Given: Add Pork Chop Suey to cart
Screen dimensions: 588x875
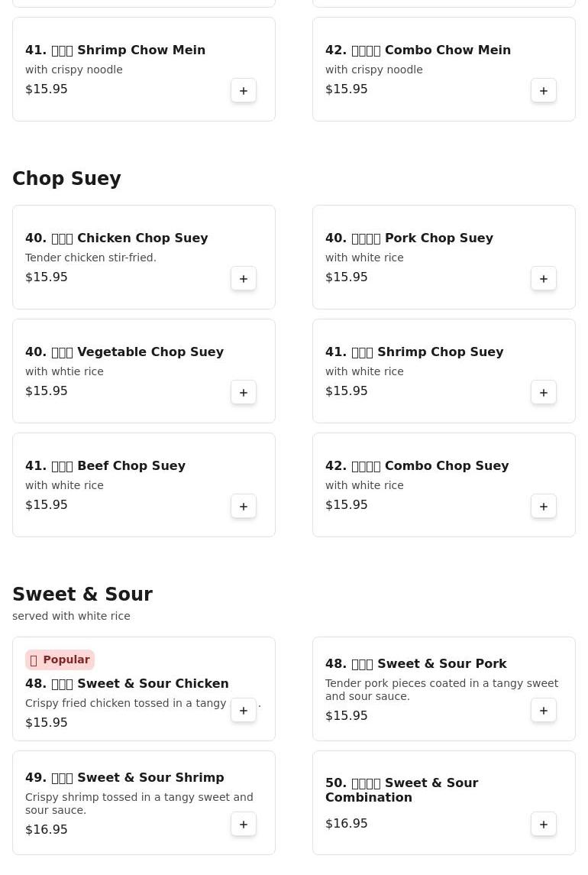Looking at the screenshot, I should (x=544, y=279).
